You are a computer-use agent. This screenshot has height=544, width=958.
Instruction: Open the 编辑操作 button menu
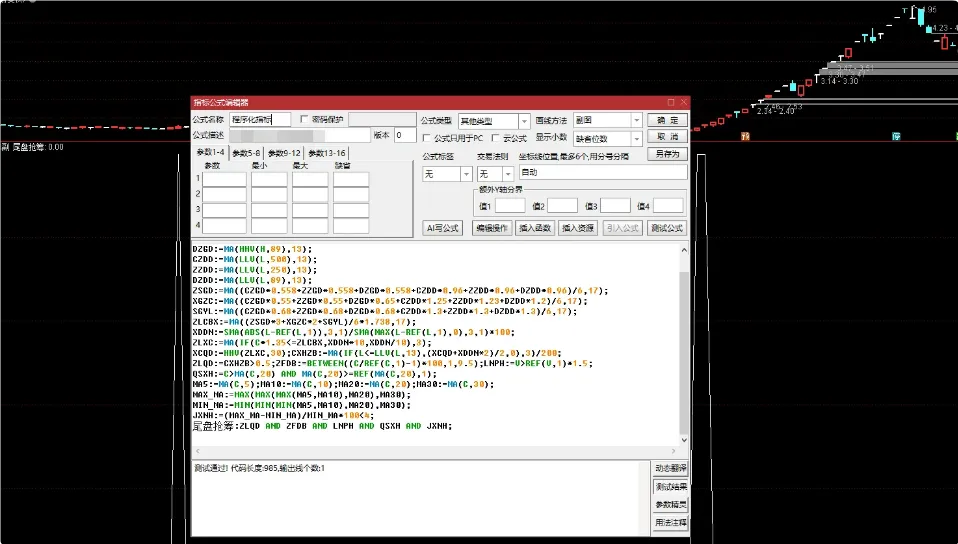point(492,228)
